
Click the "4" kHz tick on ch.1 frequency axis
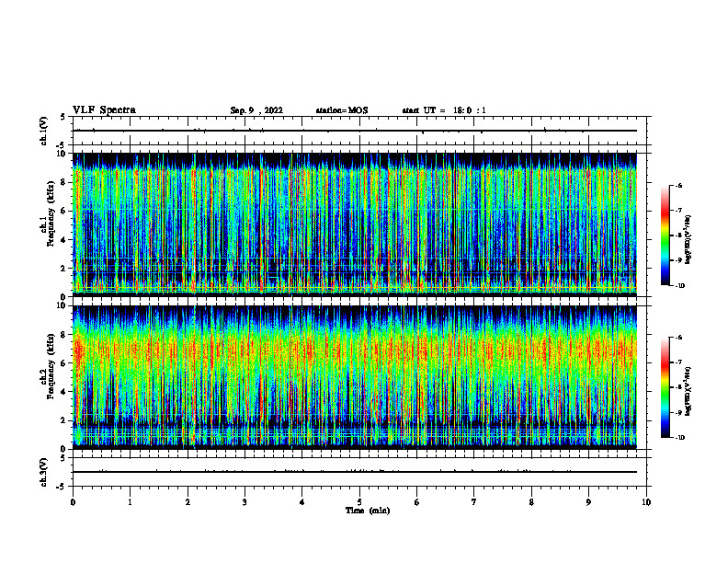pos(64,240)
